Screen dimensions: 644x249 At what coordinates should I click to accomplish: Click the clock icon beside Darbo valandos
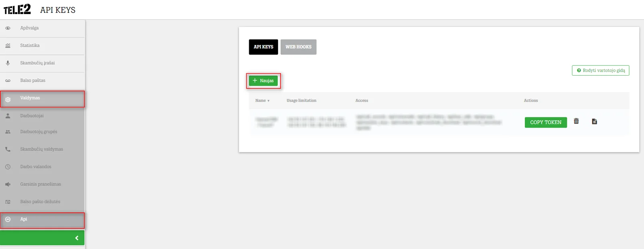pyautogui.click(x=8, y=167)
